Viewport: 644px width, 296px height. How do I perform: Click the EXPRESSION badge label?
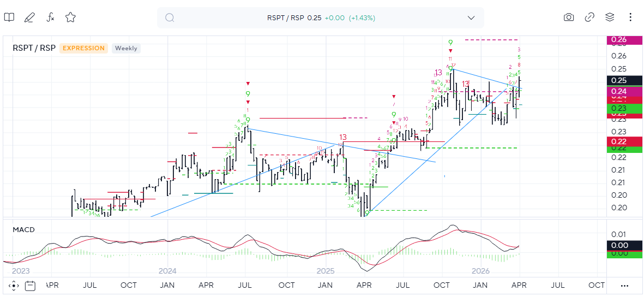coord(83,48)
